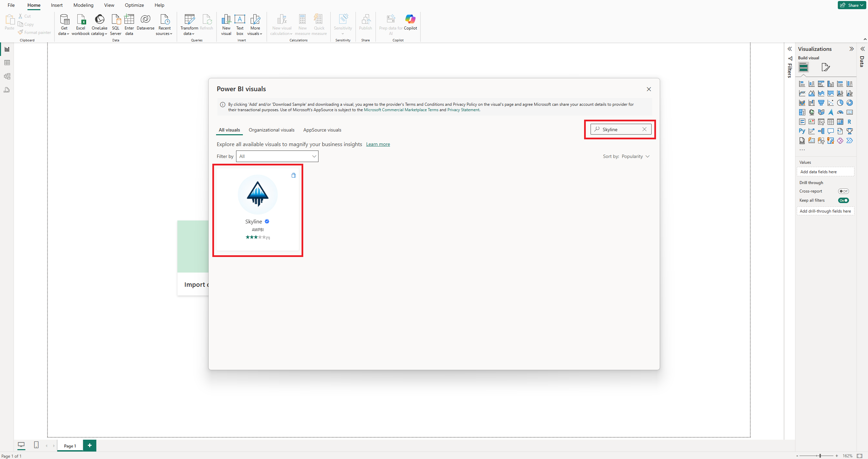Image resolution: width=868 pixels, height=459 pixels.
Task: Collapse the Visualizations pane
Action: pos(851,49)
